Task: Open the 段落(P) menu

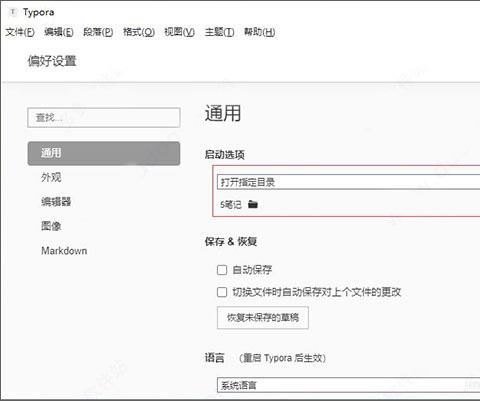Action: (x=98, y=32)
